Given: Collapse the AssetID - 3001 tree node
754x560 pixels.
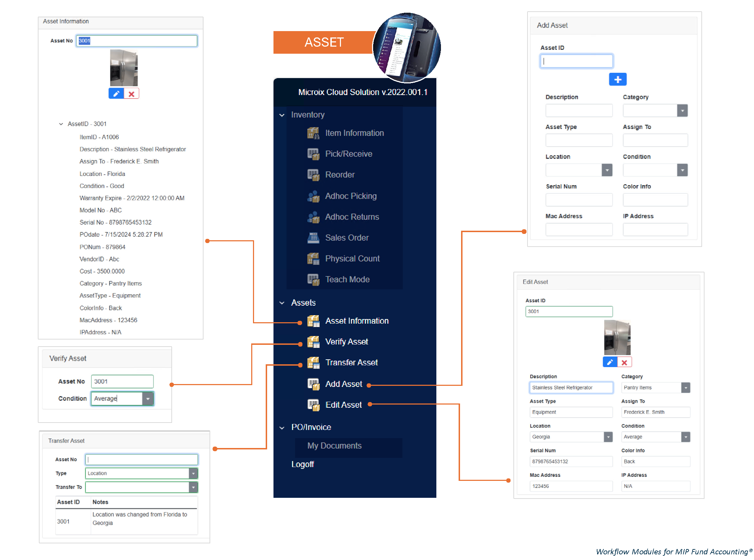Looking at the screenshot, I should [61, 124].
